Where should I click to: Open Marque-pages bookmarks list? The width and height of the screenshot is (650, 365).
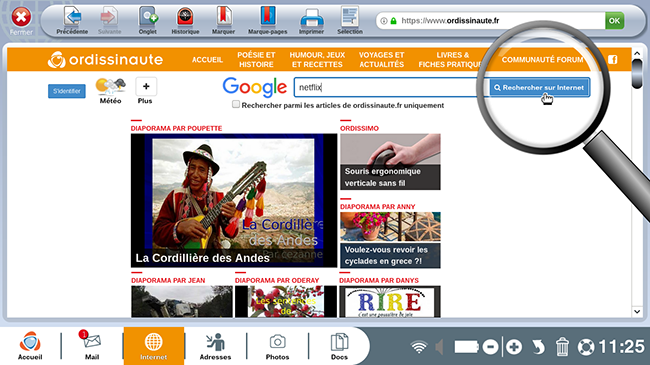(x=268, y=21)
